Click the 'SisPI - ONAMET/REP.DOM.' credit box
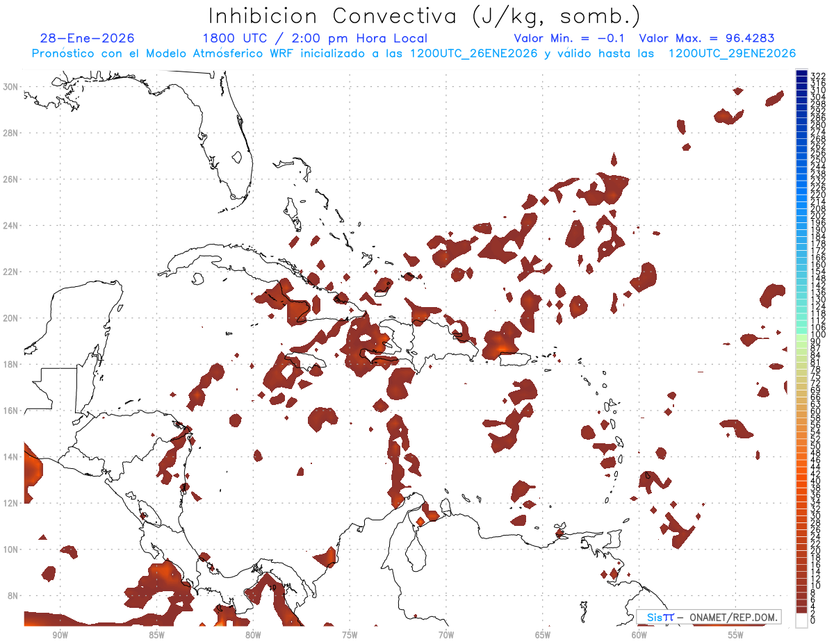Image resolution: width=834 pixels, height=644 pixels. 708,617
